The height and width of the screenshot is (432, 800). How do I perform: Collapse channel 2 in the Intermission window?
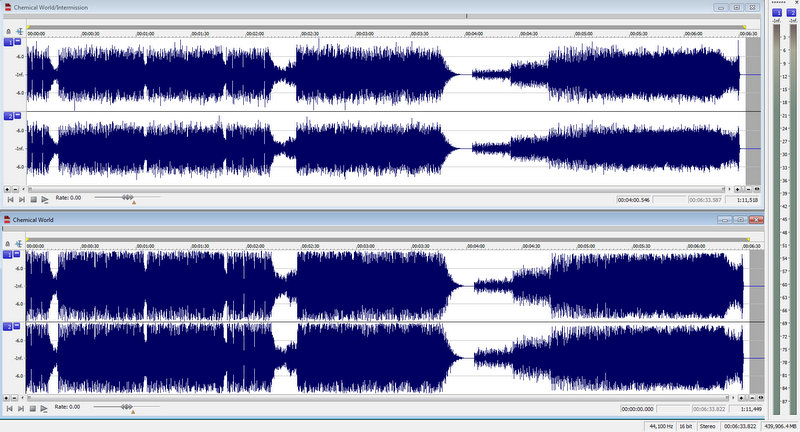[x=18, y=115]
